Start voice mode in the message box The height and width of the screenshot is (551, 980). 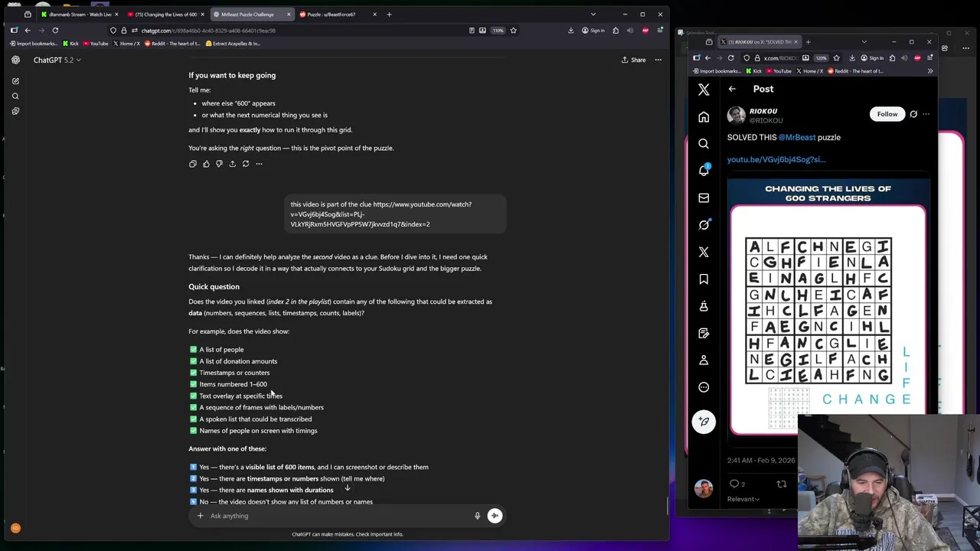pyautogui.click(x=495, y=516)
